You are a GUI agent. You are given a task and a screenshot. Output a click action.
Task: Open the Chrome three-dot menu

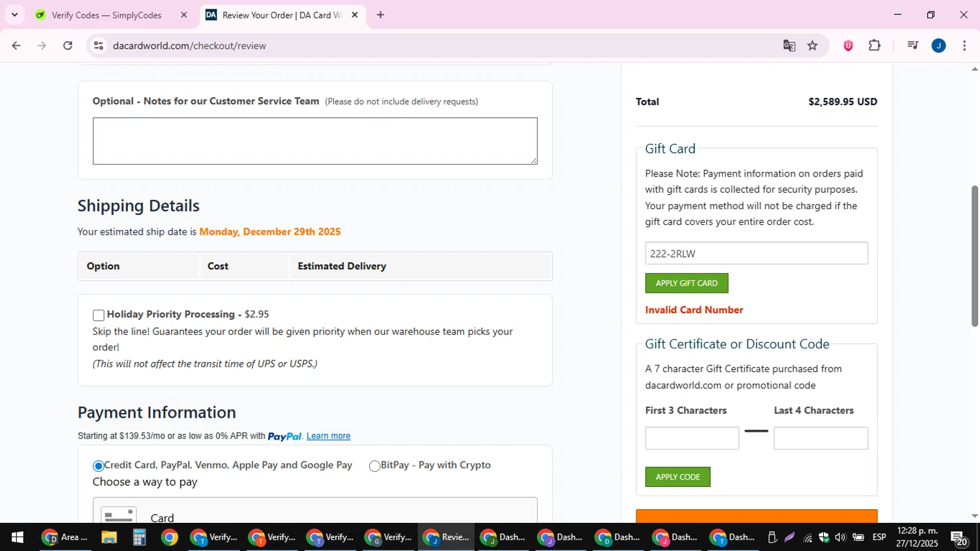[x=964, y=46]
